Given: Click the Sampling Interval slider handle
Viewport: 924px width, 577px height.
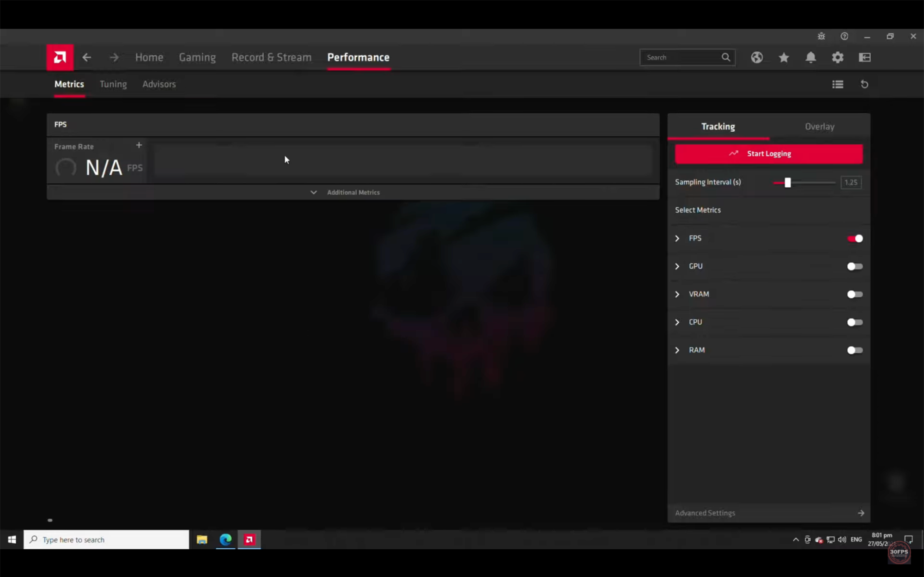Looking at the screenshot, I should pos(788,183).
